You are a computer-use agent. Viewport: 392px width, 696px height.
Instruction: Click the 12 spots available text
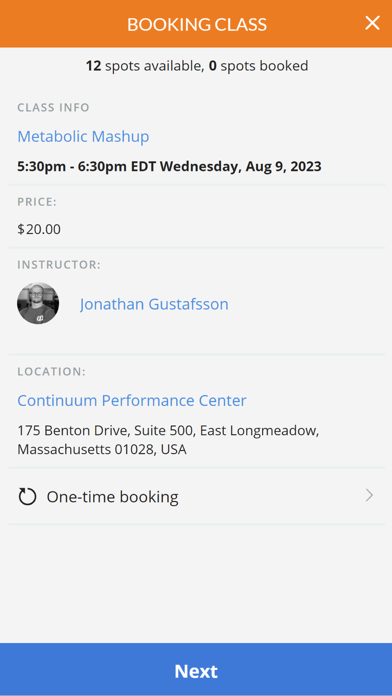145,66
